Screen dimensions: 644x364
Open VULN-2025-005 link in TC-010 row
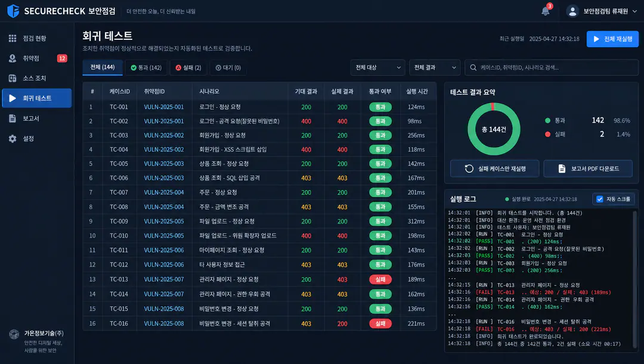click(164, 236)
